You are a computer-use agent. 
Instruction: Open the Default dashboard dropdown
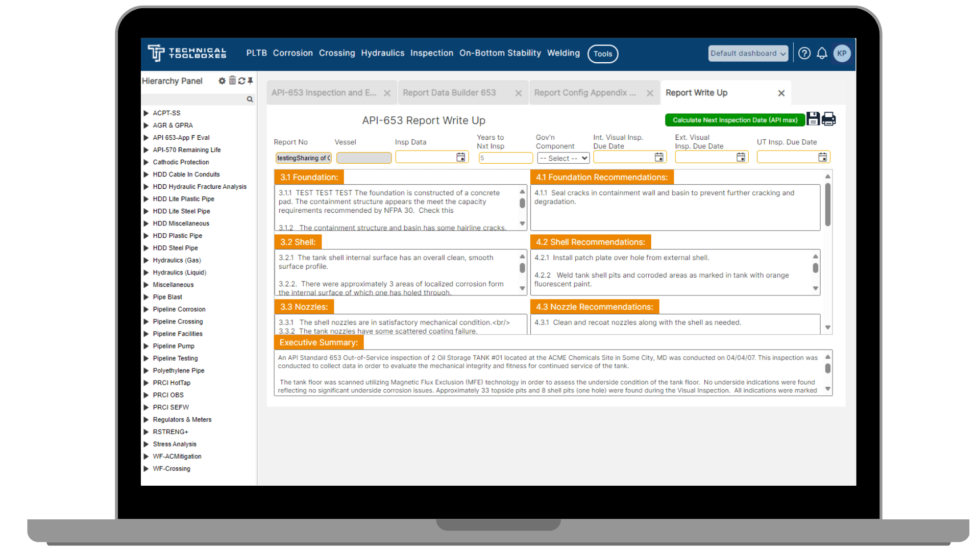coord(748,53)
